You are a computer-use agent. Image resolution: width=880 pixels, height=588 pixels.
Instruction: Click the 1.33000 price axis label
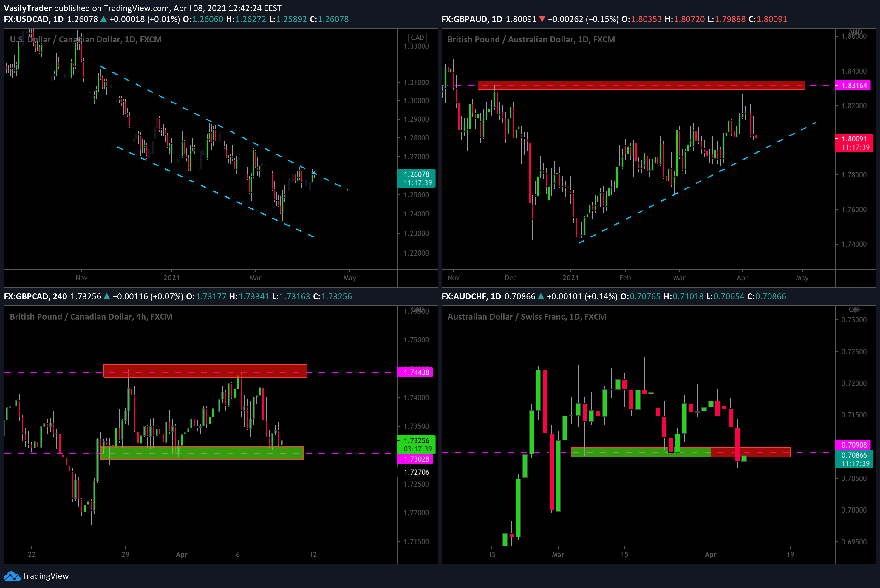point(416,46)
